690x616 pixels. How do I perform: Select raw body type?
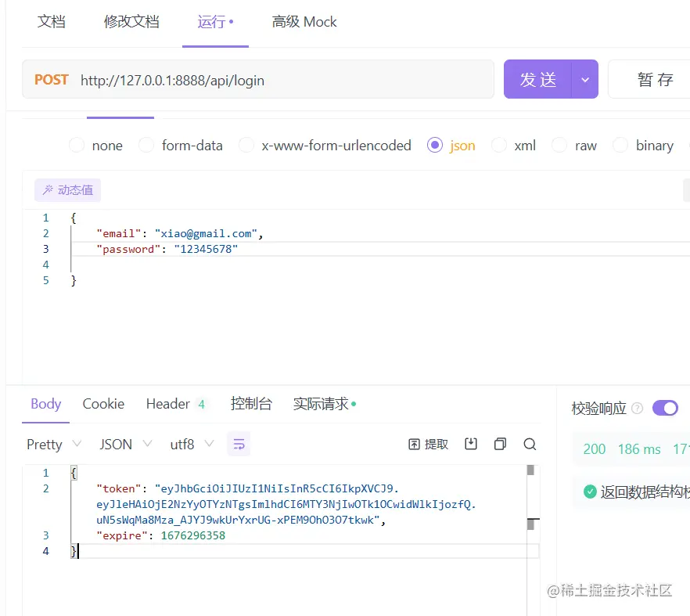point(574,145)
